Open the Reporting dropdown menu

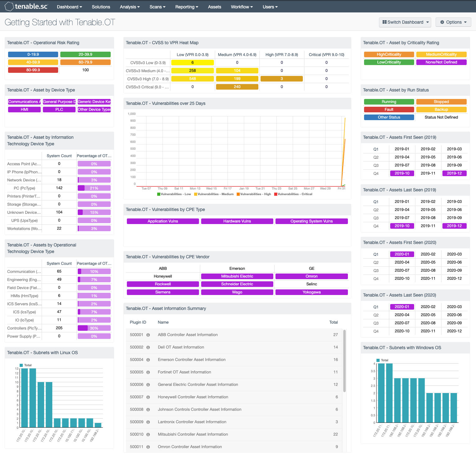[187, 7]
